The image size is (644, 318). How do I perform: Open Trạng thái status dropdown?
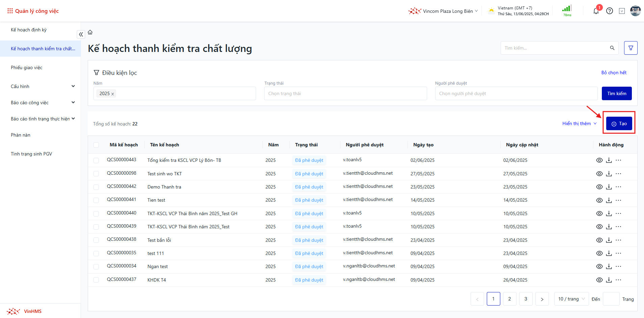pyautogui.click(x=345, y=93)
